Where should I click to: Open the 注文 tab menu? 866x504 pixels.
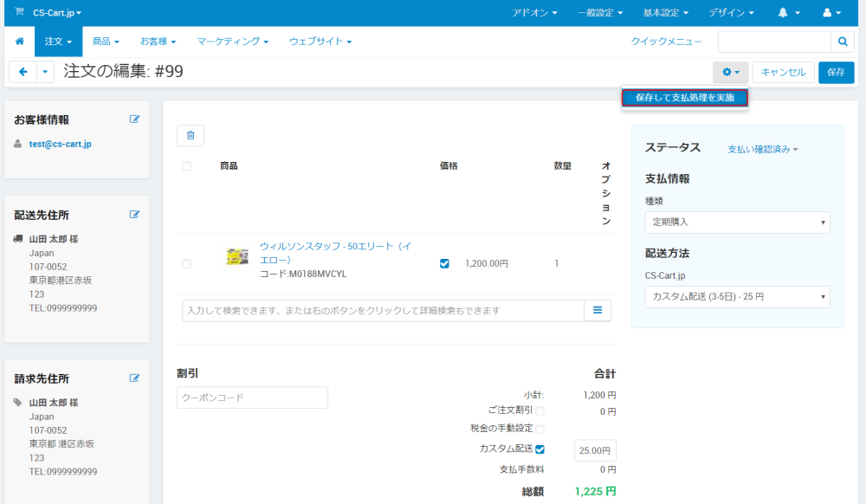(x=59, y=42)
